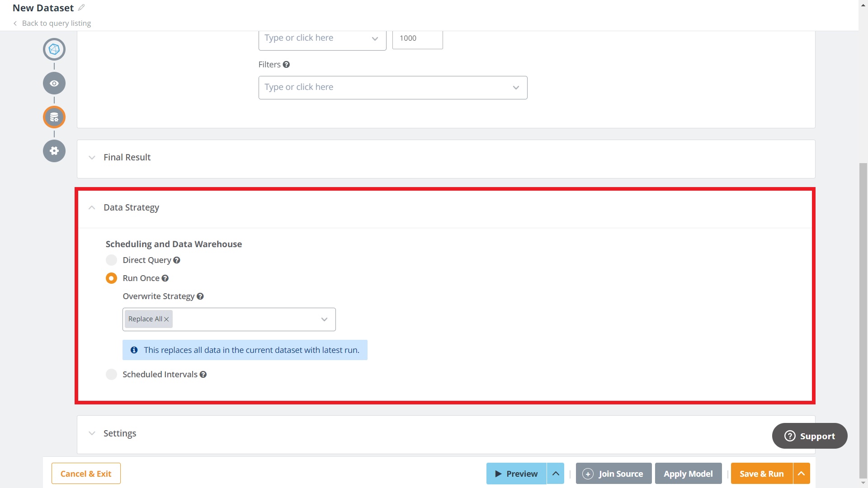
Task: Select the hexagon source step in sidebar
Action: (x=54, y=49)
